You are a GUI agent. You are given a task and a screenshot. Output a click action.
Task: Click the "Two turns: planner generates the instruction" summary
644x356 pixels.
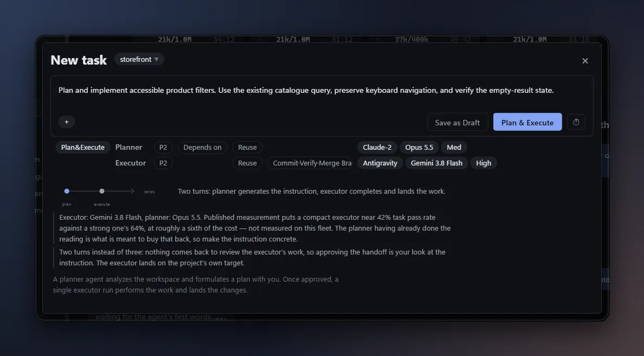[312, 192]
